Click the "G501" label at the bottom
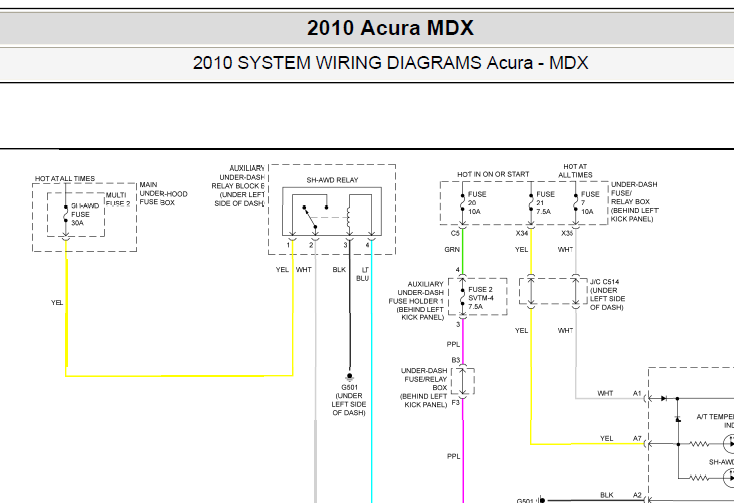 click(x=525, y=500)
